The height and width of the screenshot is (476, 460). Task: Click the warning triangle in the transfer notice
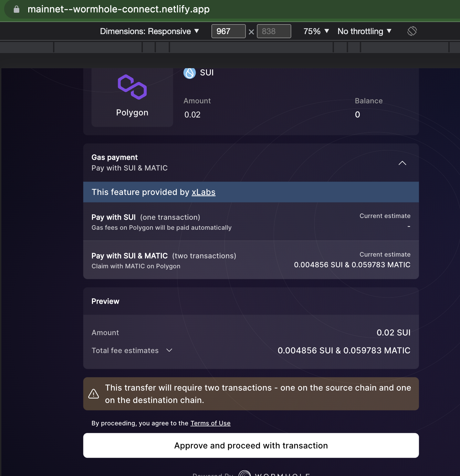(x=93, y=394)
